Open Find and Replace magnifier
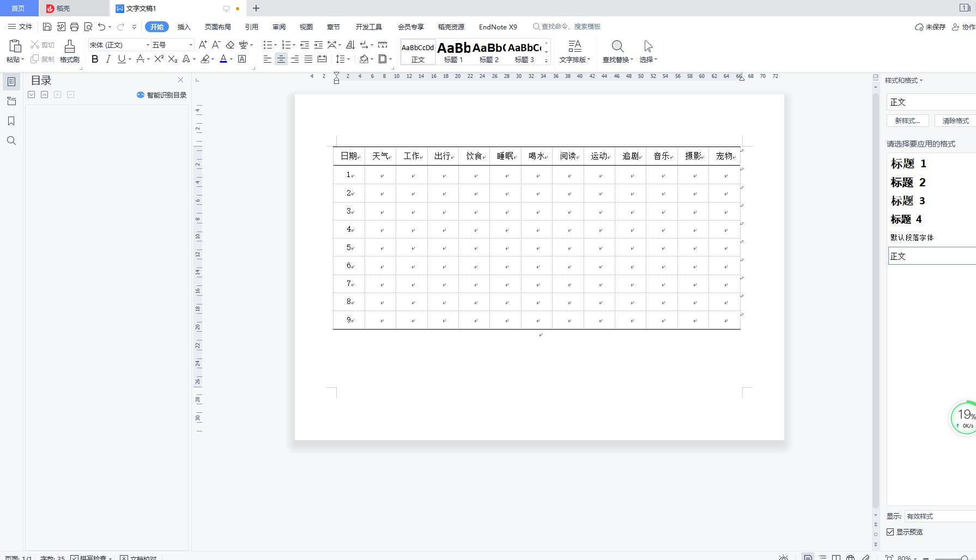 click(x=617, y=46)
